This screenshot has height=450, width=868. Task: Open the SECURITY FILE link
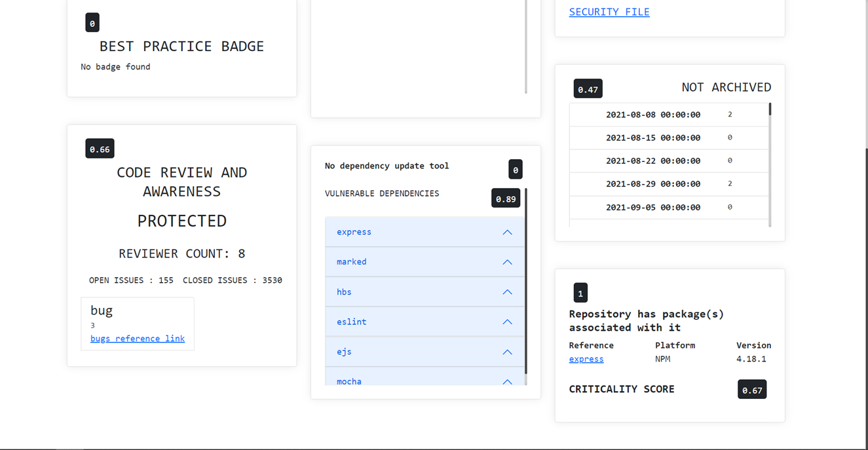[609, 11]
